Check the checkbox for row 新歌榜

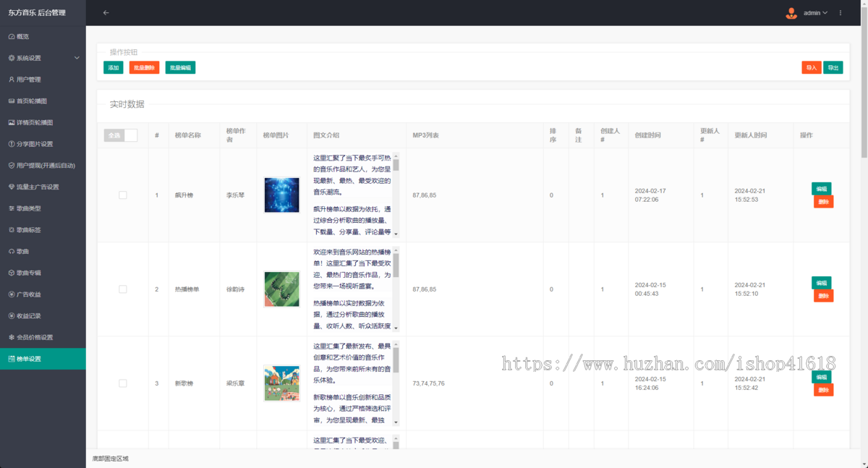123,383
